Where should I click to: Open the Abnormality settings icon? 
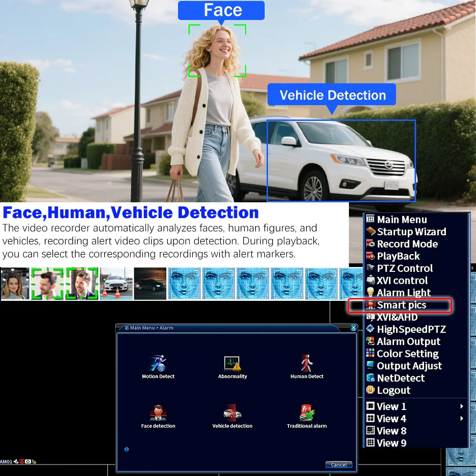232,363
